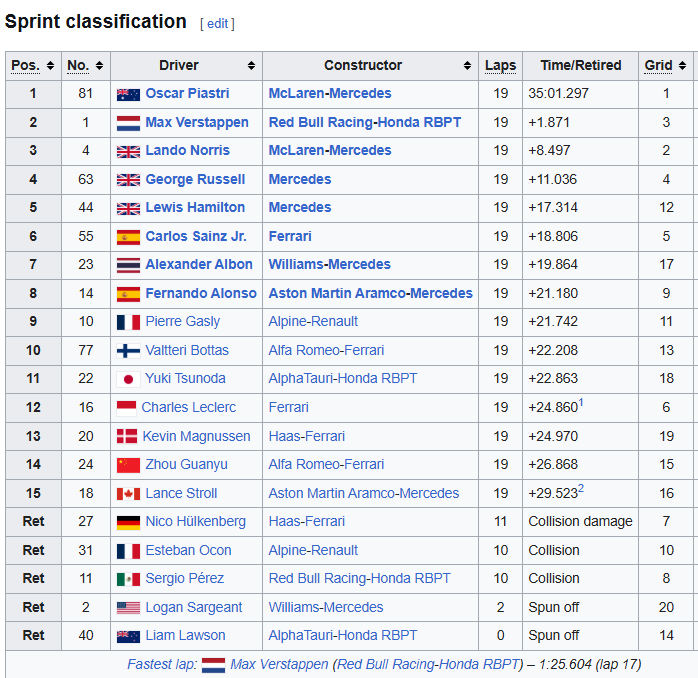Click German flag beside Nico Hülkenberg
The height and width of the screenshot is (678, 698).
(128, 522)
